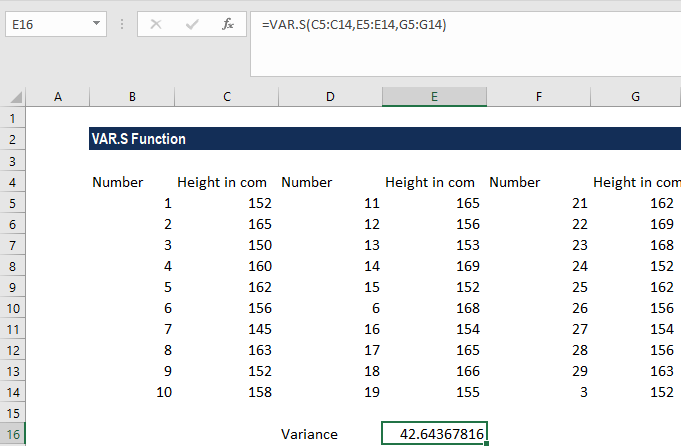Click the formula bar with the VAR.S formula
The width and height of the screenshot is (681, 446).
(x=466, y=44)
